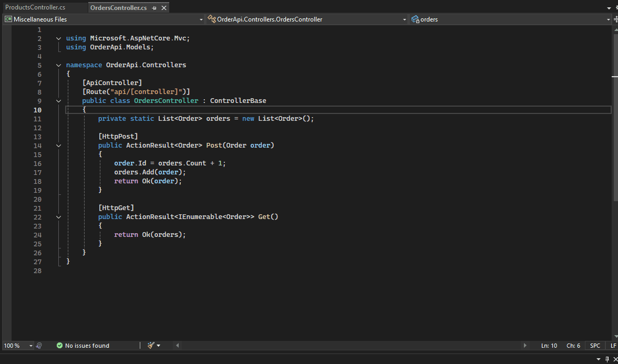Viewport: 618px width, 364px height.
Task: Toggle the SPC indentation setting
Action: click(595, 346)
